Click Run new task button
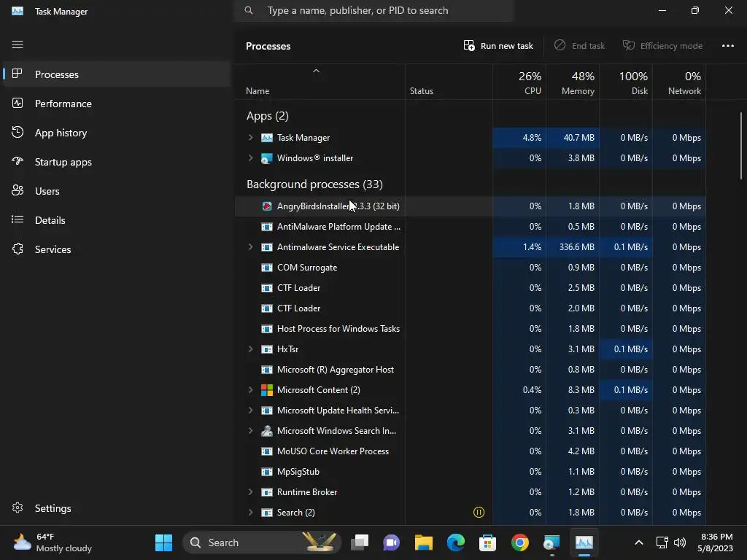Image resolution: width=747 pixels, height=560 pixels. pyautogui.click(x=498, y=46)
